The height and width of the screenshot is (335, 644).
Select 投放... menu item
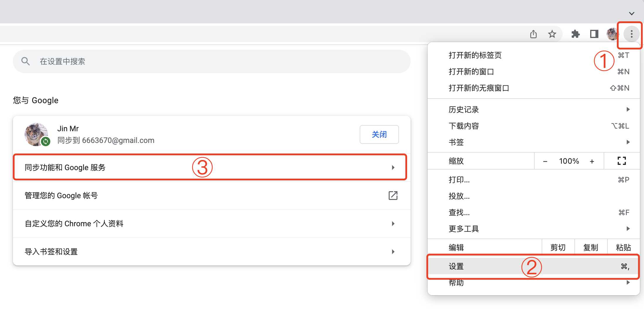[533, 196]
